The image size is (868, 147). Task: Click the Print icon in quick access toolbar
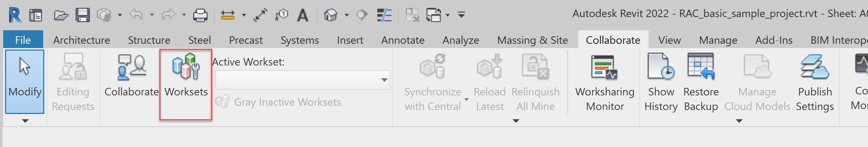[200, 15]
